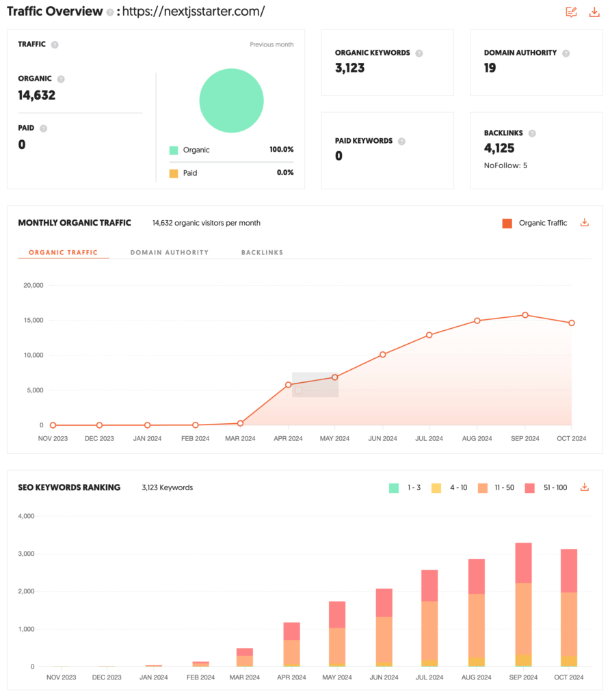This screenshot has width=610, height=700.
Task: Download the SEO Keywords Ranking chart
Action: click(x=585, y=487)
